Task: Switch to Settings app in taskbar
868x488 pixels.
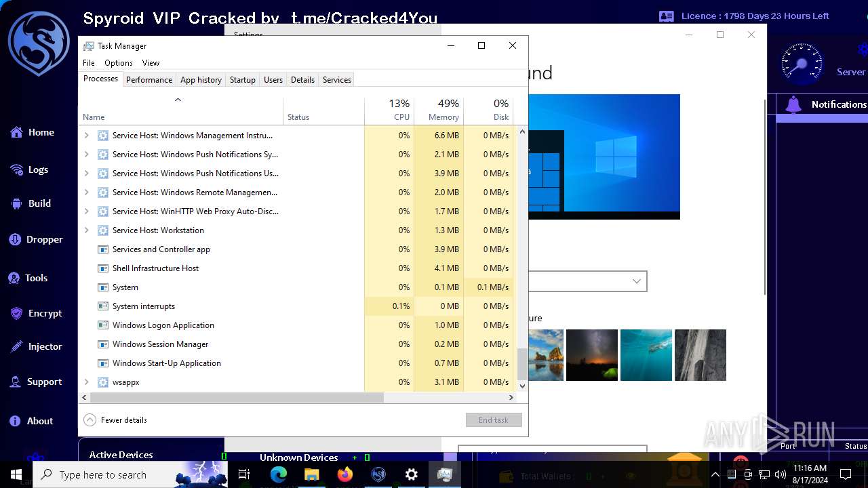Action: click(412, 474)
